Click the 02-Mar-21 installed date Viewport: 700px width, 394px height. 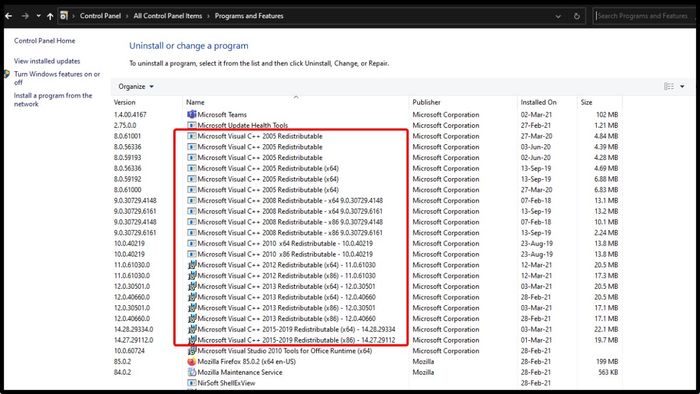click(x=536, y=115)
